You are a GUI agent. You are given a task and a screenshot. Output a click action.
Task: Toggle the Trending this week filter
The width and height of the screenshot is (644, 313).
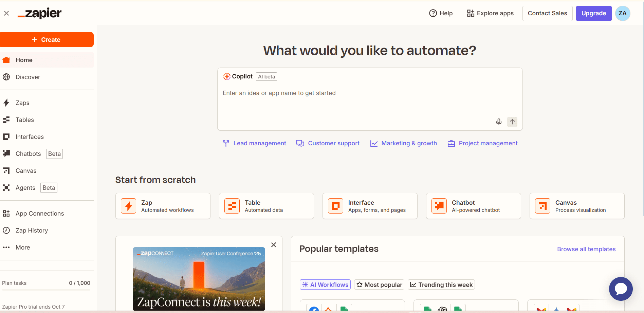(441, 284)
